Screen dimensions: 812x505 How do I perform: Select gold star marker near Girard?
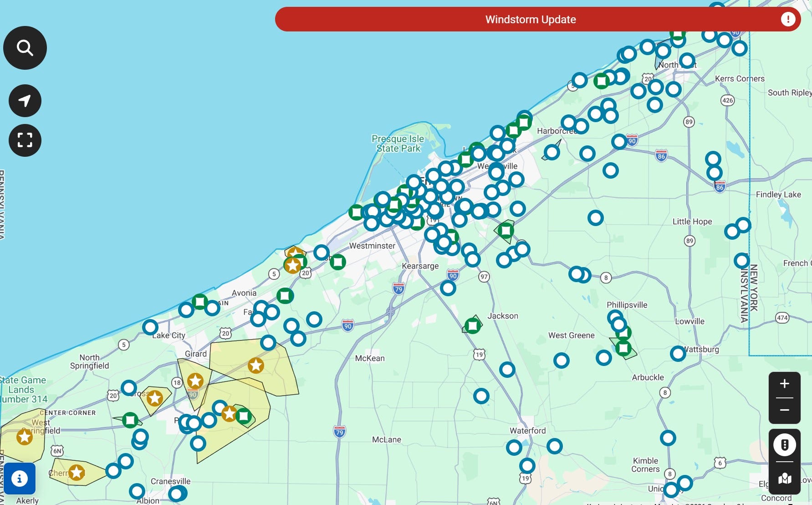195,381
